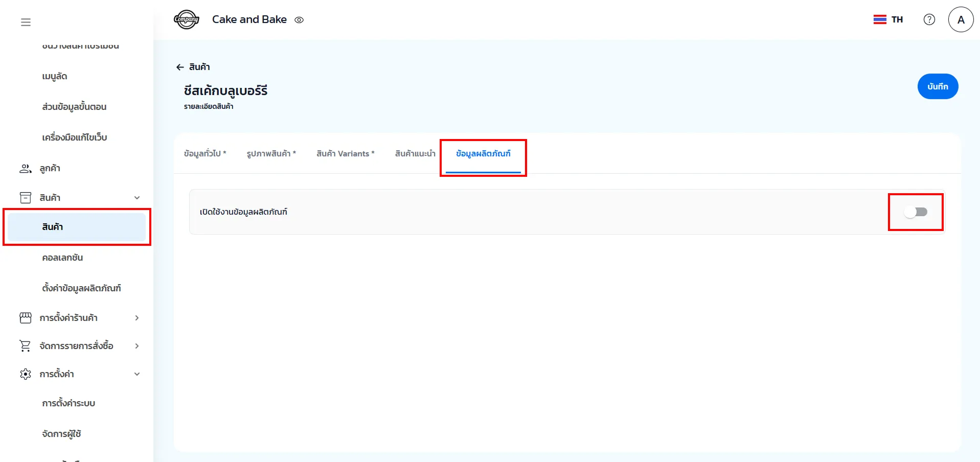Open คอลเลกชัน in the sidebar

pyautogui.click(x=62, y=258)
